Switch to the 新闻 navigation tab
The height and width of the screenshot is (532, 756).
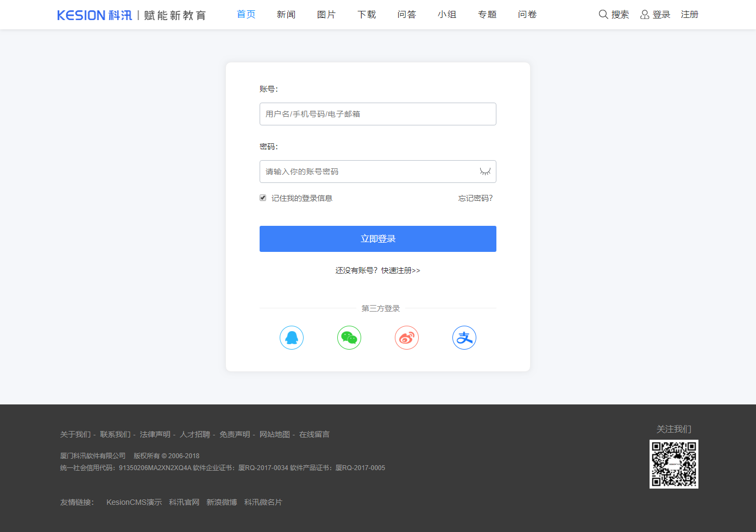(286, 15)
